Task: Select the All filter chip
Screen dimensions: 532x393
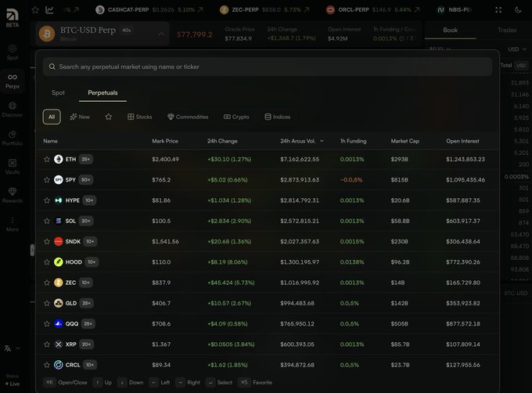Action: click(x=52, y=117)
